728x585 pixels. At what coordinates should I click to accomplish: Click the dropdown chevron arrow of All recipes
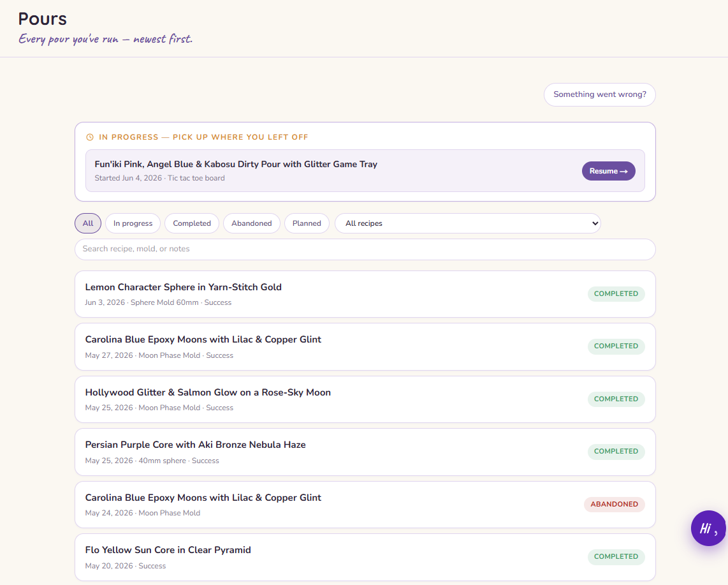(x=595, y=223)
